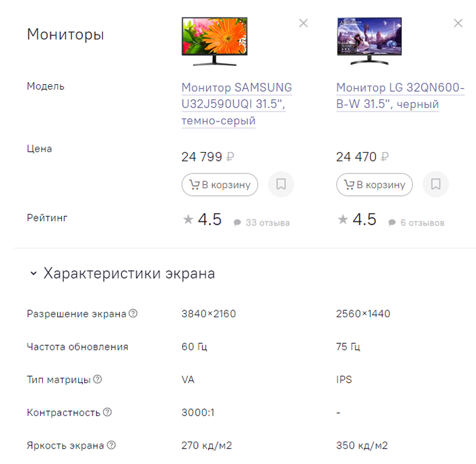This screenshot has width=476, height=464.
Task: Open the Монитор SAMSUNG U32J590UQI link
Action: 236,104
